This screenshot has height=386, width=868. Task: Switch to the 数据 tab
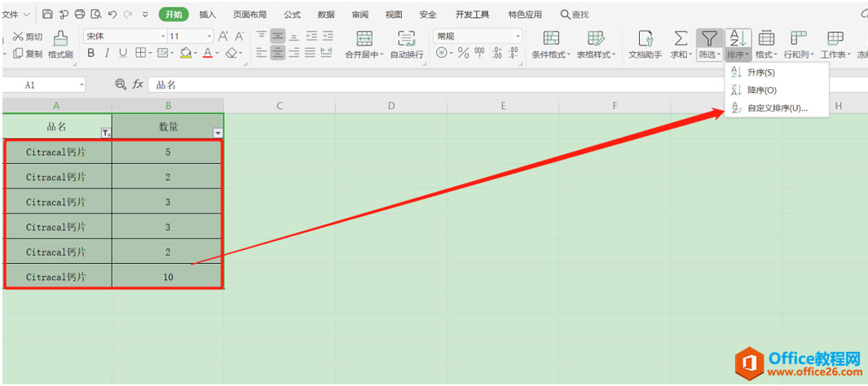pos(327,15)
